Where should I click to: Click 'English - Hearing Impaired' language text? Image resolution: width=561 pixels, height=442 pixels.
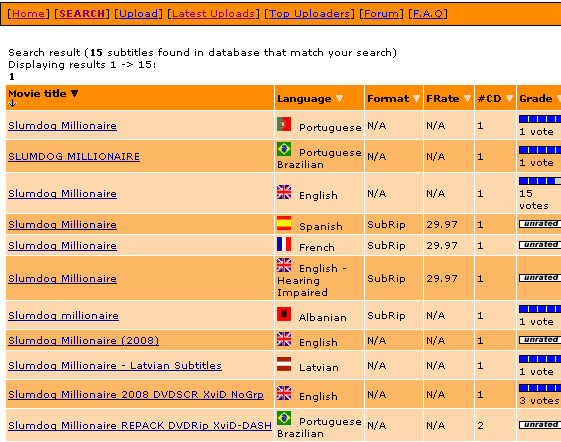click(312, 281)
